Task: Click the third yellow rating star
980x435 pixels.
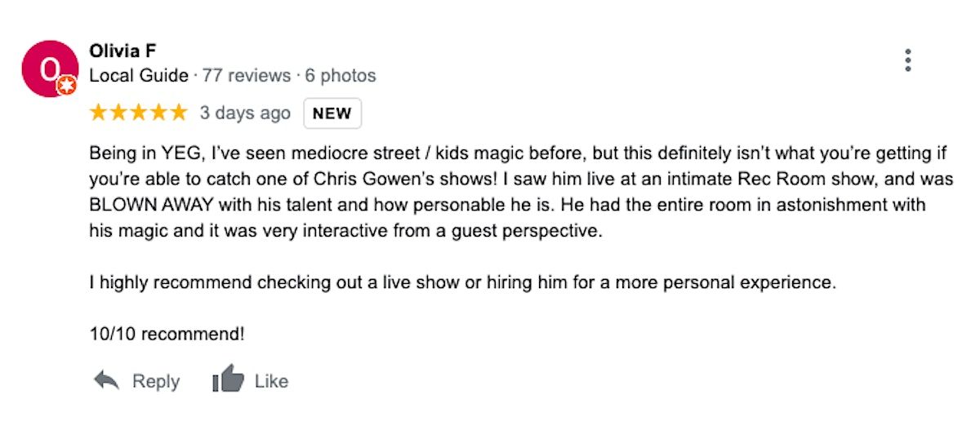Action: [138, 113]
